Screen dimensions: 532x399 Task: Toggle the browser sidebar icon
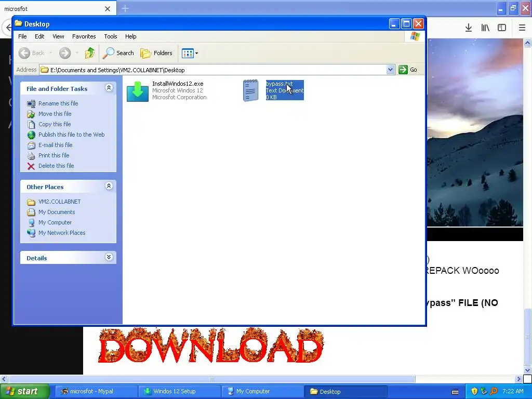click(502, 28)
